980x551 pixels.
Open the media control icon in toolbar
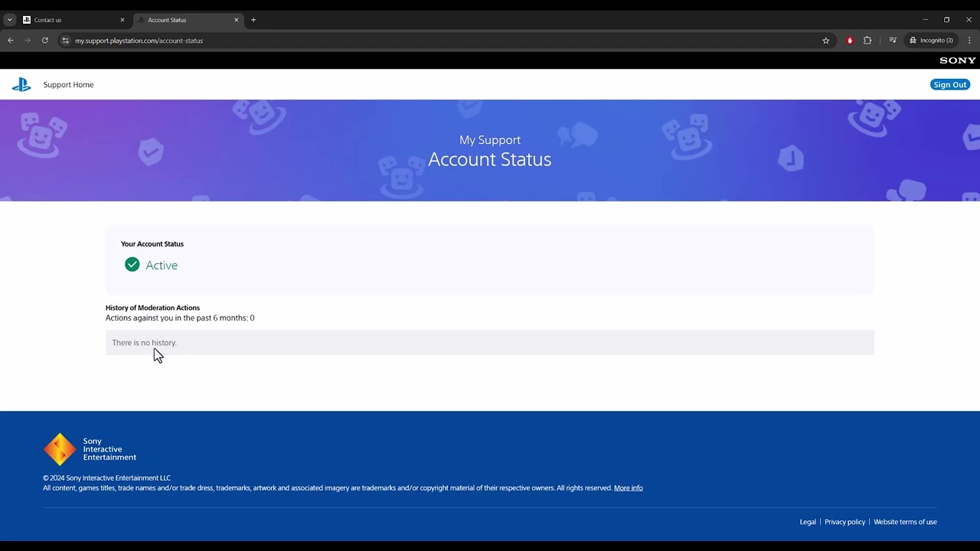(893, 41)
